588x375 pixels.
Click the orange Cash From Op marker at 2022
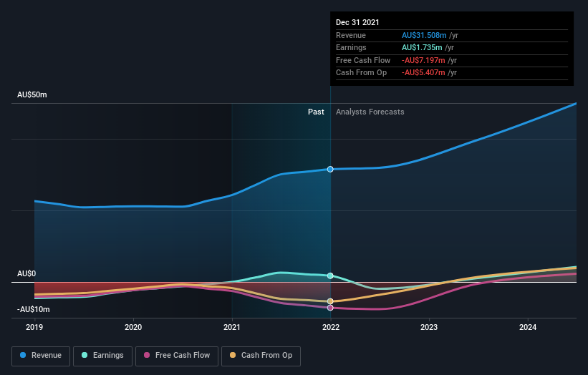pyautogui.click(x=330, y=301)
